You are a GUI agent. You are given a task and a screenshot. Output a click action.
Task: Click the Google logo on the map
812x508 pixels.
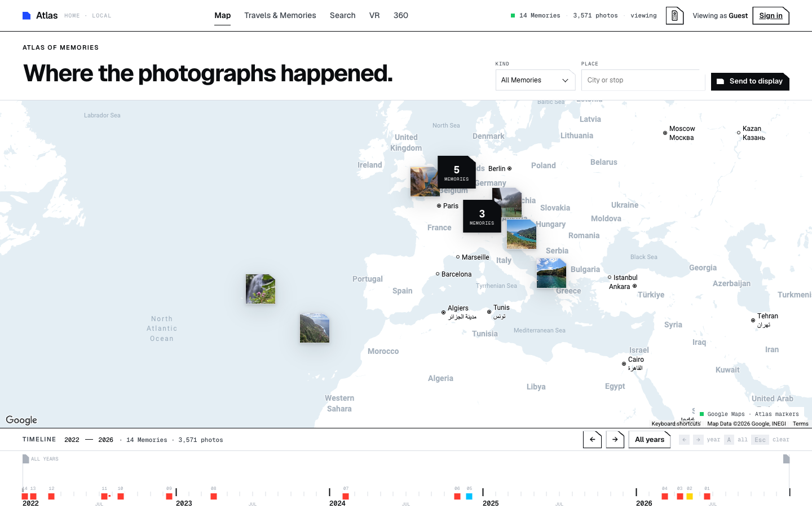[21, 420]
